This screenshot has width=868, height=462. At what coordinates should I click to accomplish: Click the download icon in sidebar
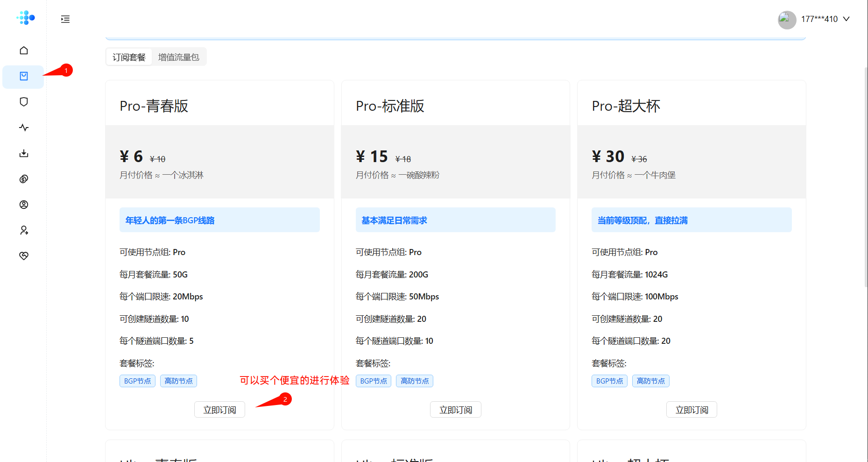(x=24, y=153)
